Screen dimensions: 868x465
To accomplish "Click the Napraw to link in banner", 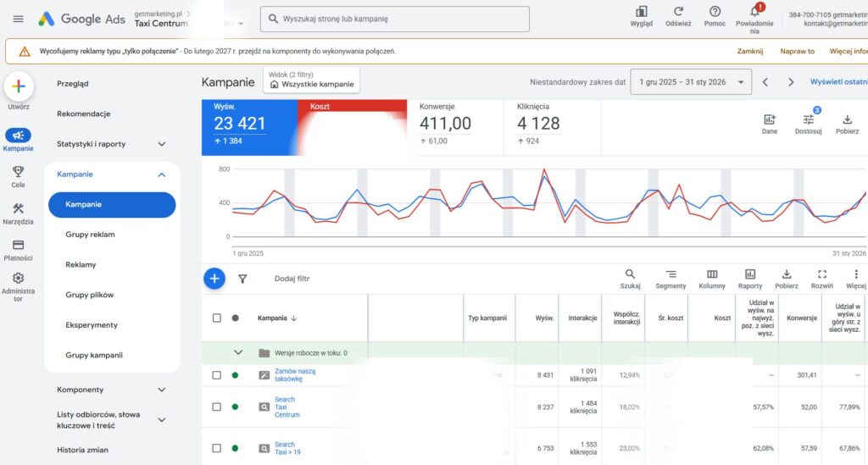I will coord(798,51).
